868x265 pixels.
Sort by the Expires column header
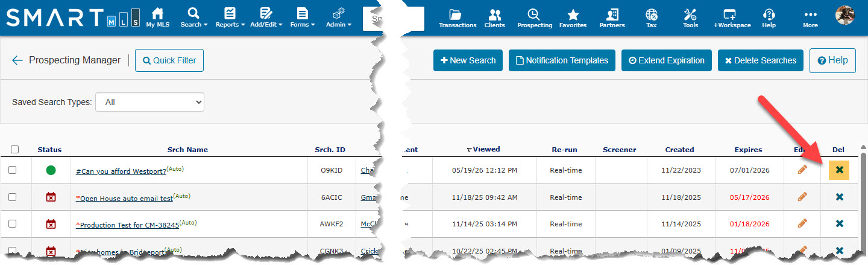(x=748, y=150)
